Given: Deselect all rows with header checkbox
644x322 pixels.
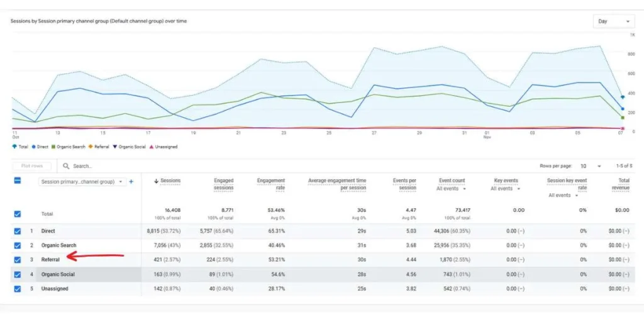Looking at the screenshot, I should point(18,180).
